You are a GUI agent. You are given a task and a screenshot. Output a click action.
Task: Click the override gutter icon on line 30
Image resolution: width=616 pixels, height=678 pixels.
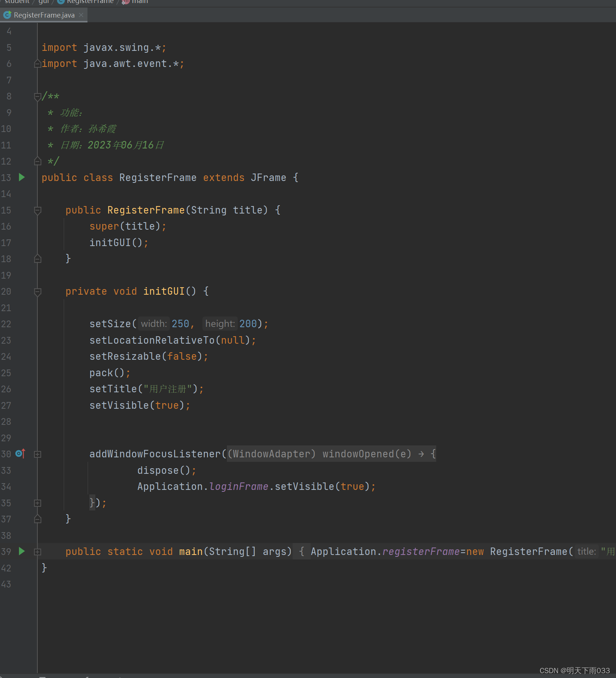pos(21,454)
